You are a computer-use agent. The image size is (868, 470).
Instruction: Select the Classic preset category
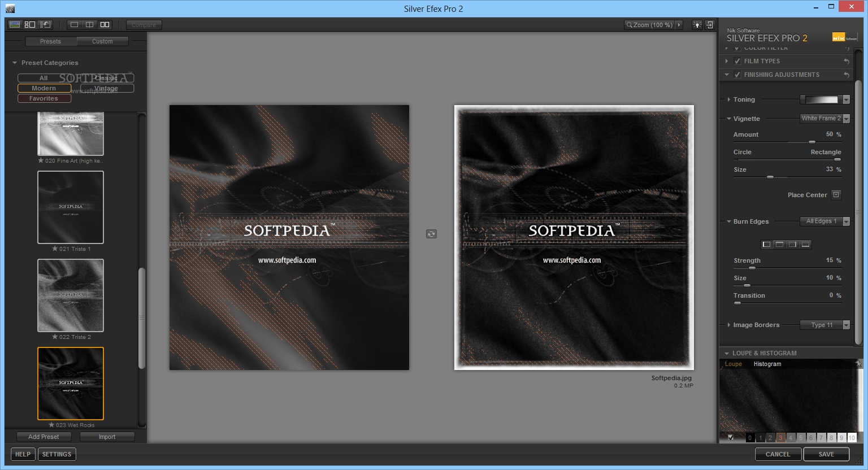(x=107, y=78)
